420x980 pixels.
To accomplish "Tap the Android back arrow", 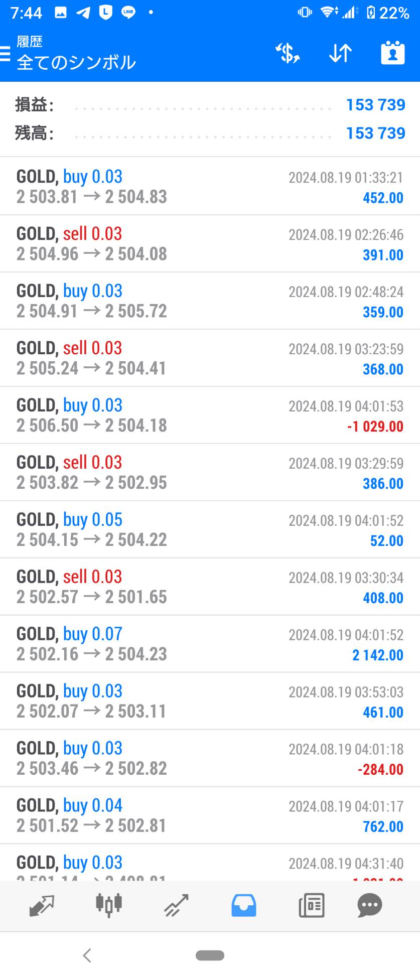I will point(87,955).
